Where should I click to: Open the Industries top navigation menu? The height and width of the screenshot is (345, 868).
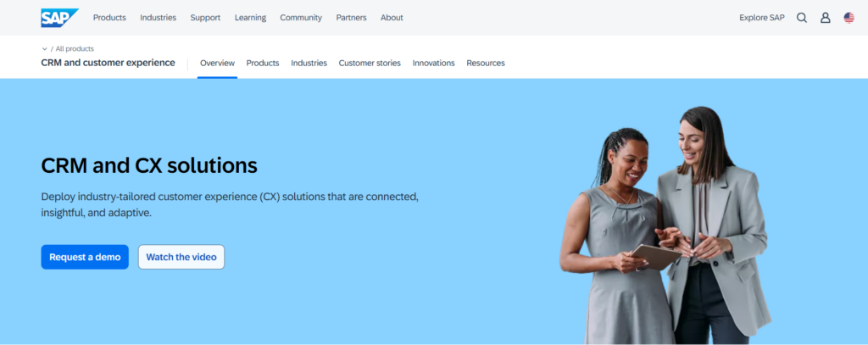pyautogui.click(x=158, y=18)
